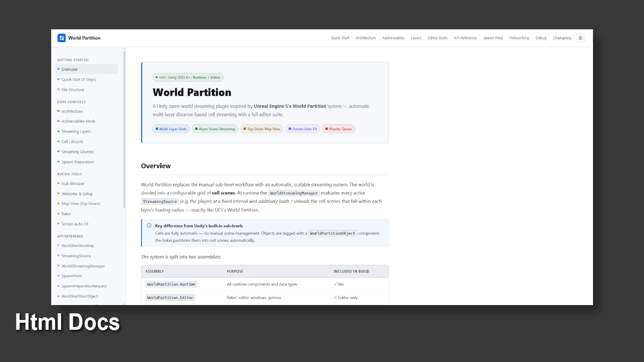Click the Async Scene Streaming feature tag
Viewport: 644px width, 362px height.
click(x=215, y=129)
